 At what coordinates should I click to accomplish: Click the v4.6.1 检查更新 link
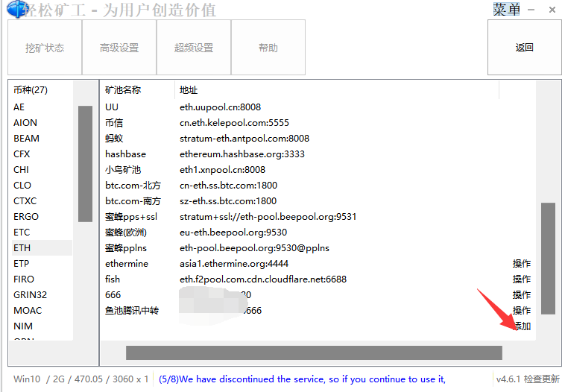(528, 379)
